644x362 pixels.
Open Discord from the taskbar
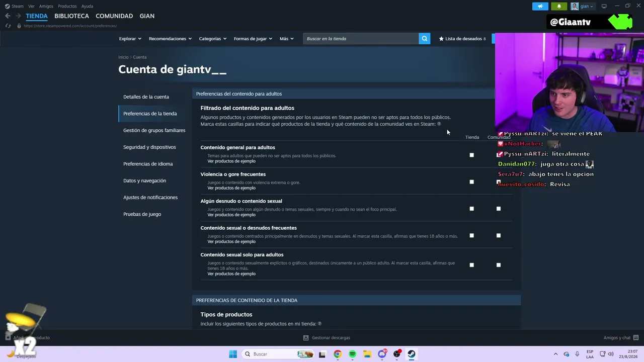tap(382, 354)
